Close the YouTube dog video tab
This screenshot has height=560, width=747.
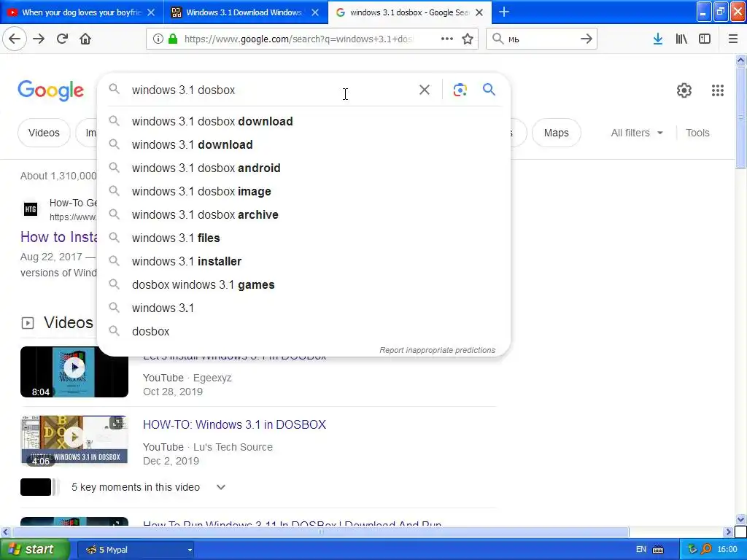point(151,12)
